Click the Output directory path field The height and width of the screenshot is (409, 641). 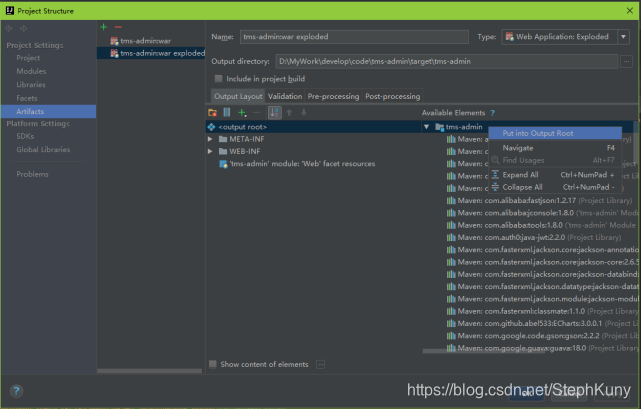[x=447, y=61]
